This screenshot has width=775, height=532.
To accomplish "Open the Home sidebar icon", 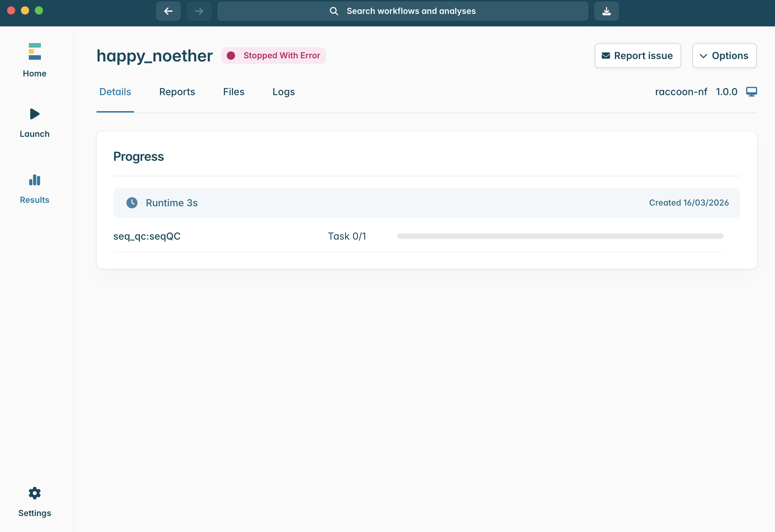I will coord(35,51).
